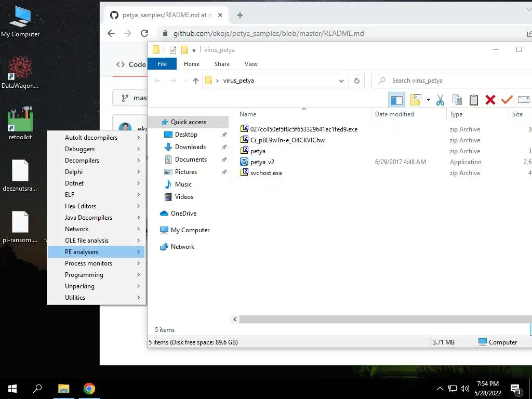The height and width of the screenshot is (399, 532).
Task: Refresh the virus_petya folder view
Action: coord(356,81)
